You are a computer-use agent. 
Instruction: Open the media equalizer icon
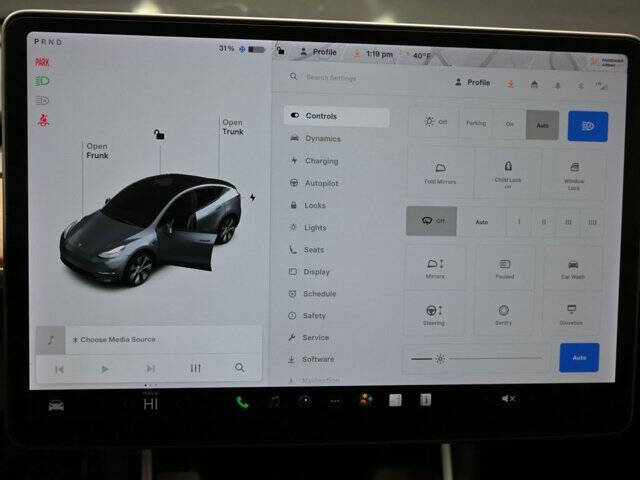coord(196,368)
